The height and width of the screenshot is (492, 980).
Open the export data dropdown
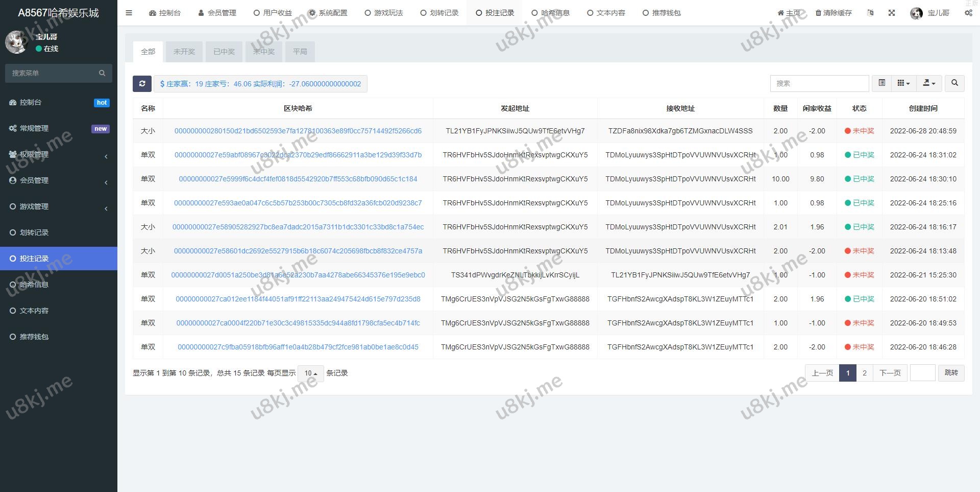tap(929, 83)
